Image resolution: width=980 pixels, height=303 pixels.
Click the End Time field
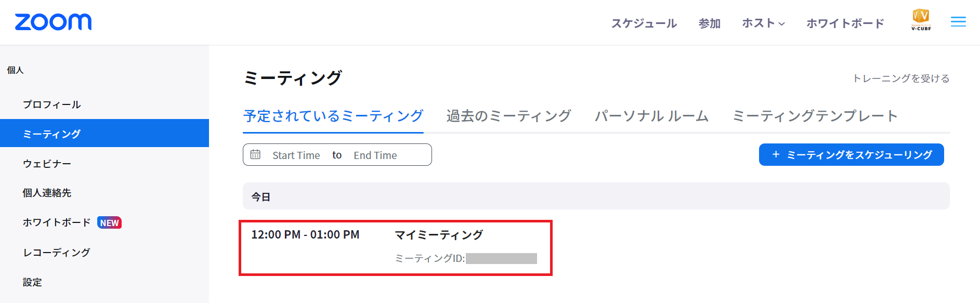[x=375, y=155]
